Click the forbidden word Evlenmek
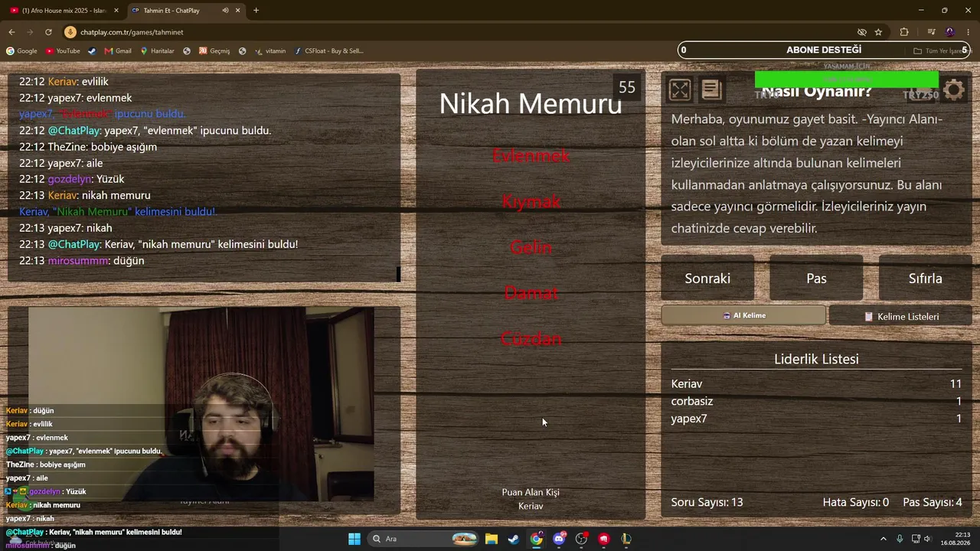This screenshot has width=980, height=551. pos(531,155)
